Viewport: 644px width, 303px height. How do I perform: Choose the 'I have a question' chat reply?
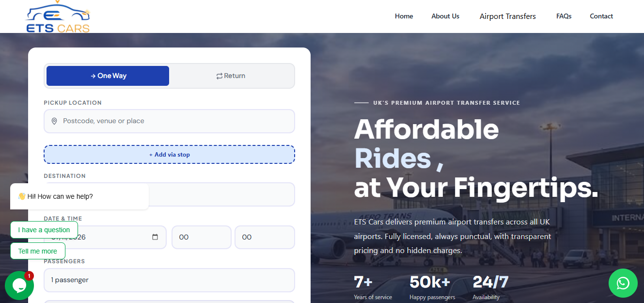44,230
